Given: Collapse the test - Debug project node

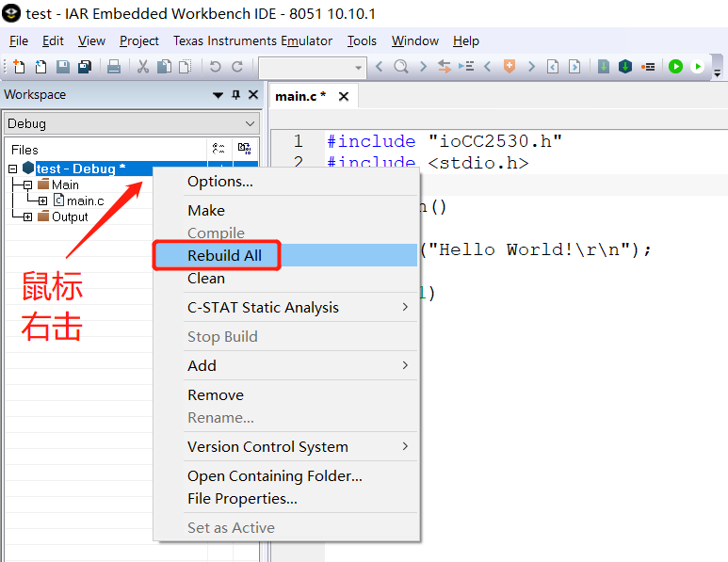Looking at the screenshot, I should (x=13, y=169).
